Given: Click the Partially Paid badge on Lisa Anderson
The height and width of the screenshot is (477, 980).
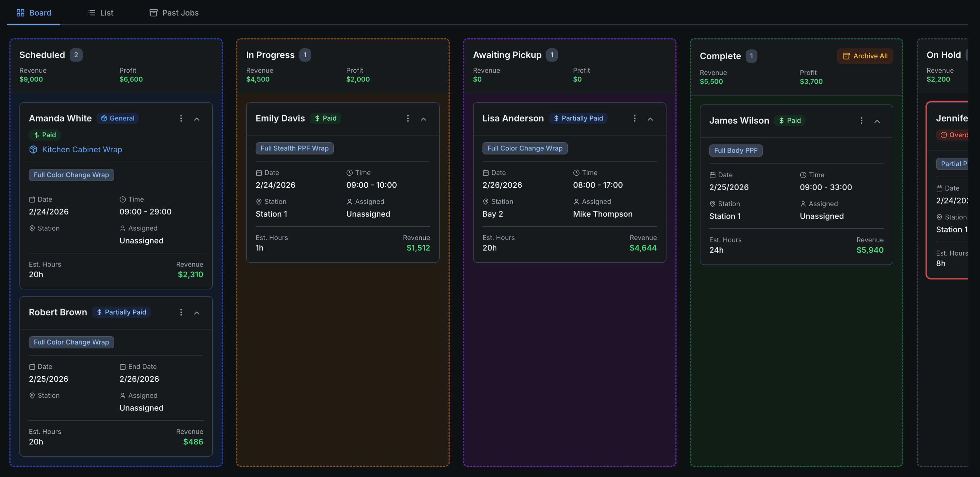Looking at the screenshot, I should pos(578,118).
